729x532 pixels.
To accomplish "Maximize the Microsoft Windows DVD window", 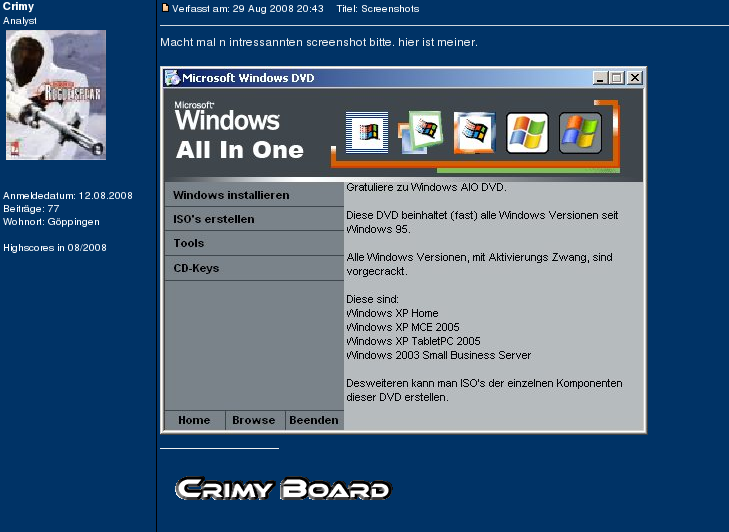I will pos(616,78).
